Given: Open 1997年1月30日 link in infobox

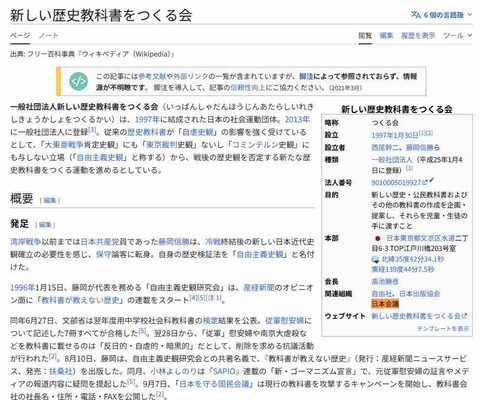Looking at the screenshot, I should click(395, 135).
